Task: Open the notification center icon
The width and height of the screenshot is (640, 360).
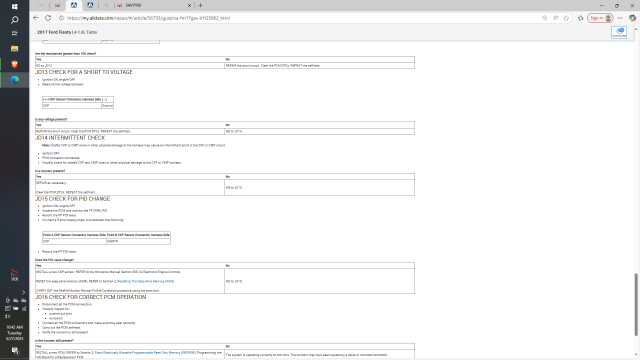Action: 15,351
